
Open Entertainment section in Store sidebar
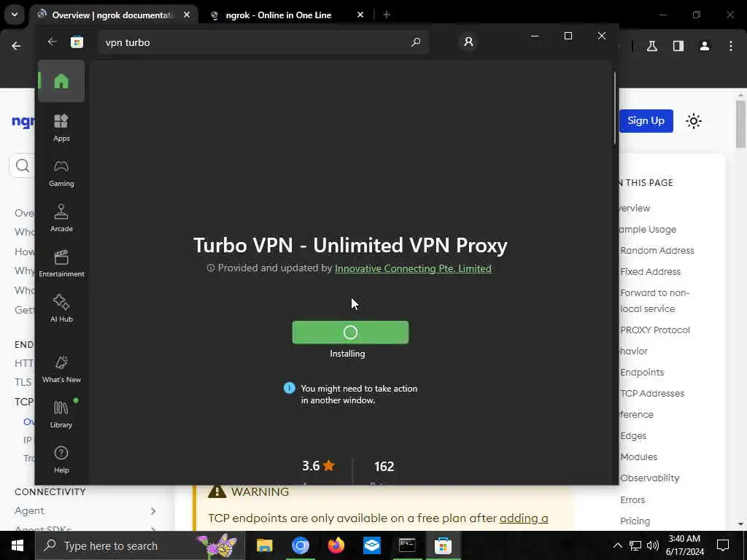click(61, 263)
